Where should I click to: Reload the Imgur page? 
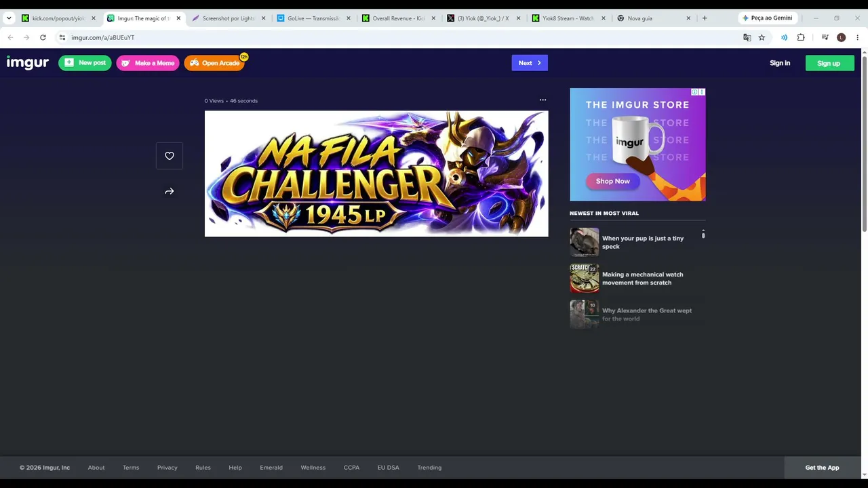pyautogui.click(x=43, y=37)
